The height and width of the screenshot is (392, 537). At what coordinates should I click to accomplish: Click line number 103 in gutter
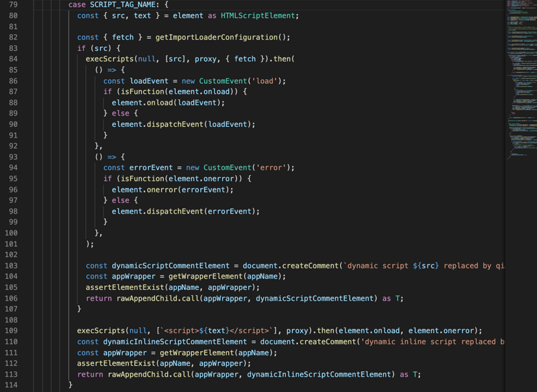point(11,266)
